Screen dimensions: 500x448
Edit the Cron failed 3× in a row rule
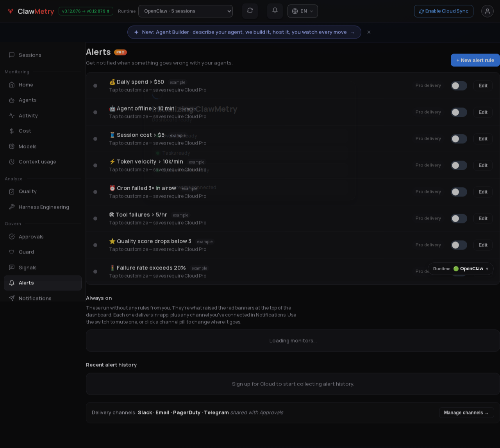point(483,192)
